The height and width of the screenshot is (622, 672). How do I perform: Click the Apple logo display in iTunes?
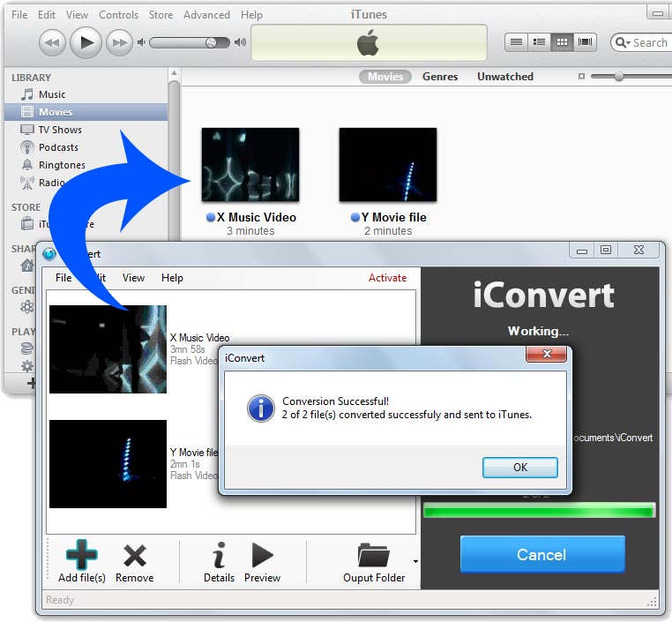(x=369, y=43)
